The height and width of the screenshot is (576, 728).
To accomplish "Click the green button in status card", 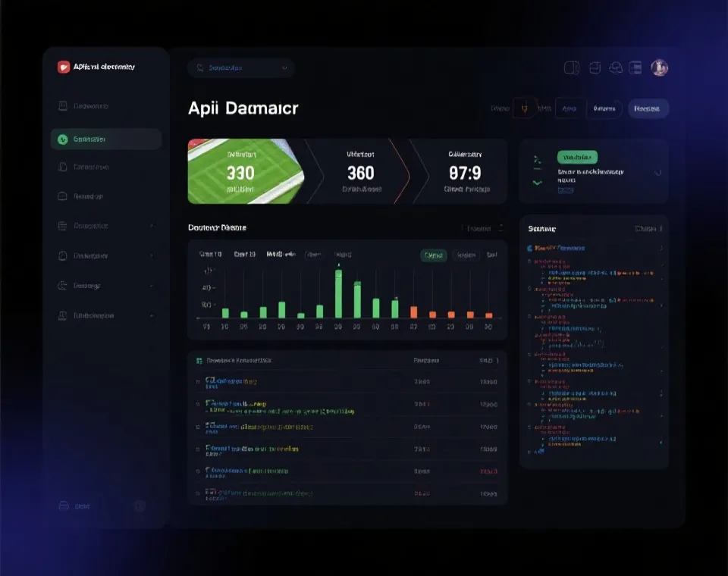I will pyautogui.click(x=577, y=157).
